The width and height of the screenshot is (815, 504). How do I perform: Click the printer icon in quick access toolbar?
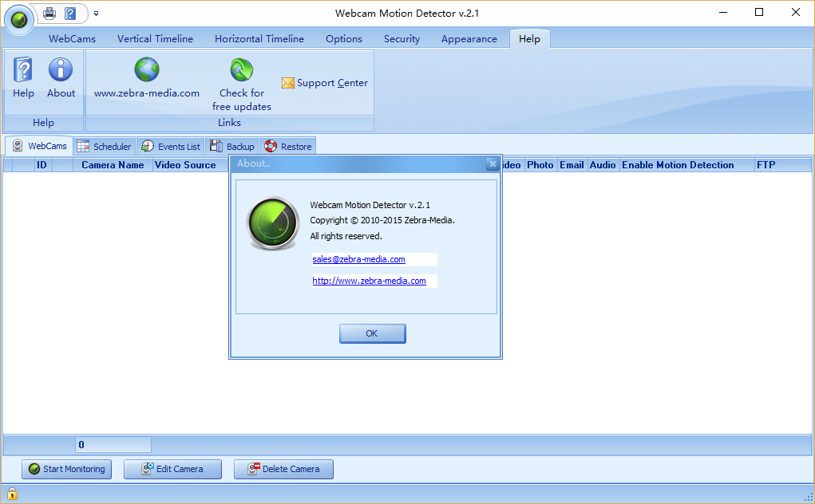click(49, 13)
